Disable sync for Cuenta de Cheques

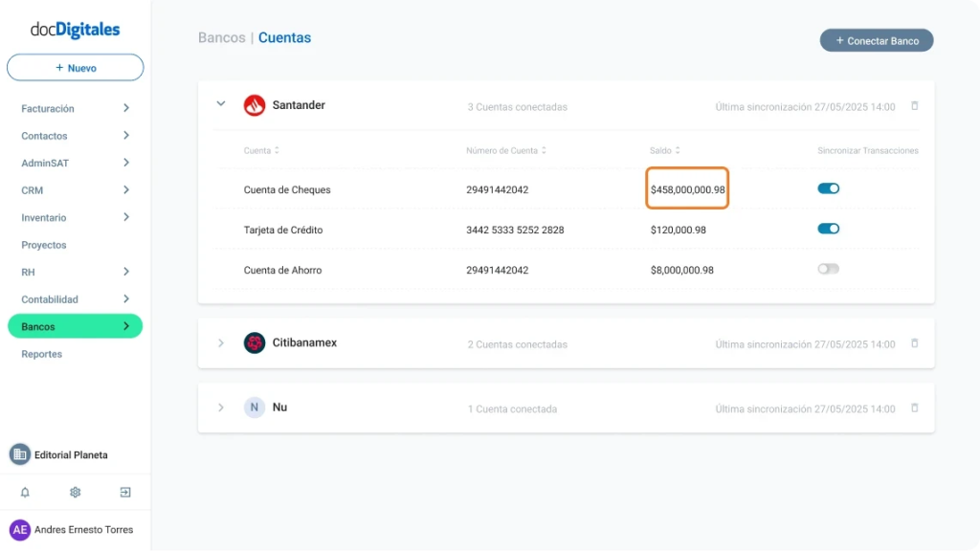pos(828,188)
